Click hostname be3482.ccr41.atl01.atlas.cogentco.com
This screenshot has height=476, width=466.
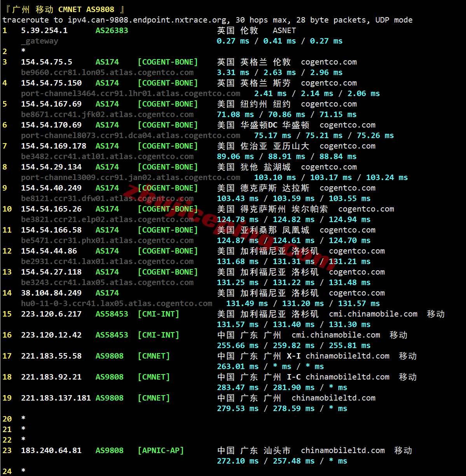click(x=107, y=157)
